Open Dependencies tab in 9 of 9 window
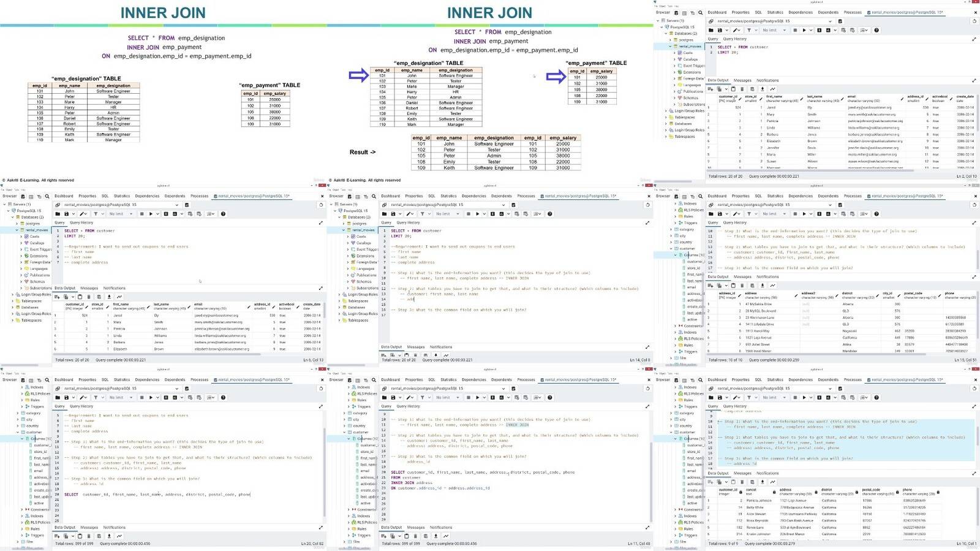 click(x=801, y=380)
